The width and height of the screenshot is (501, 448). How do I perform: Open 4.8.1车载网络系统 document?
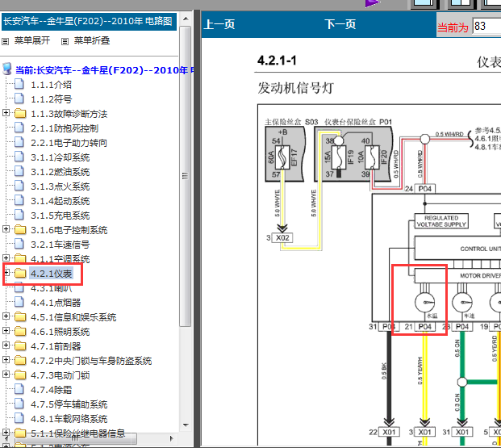69,419
